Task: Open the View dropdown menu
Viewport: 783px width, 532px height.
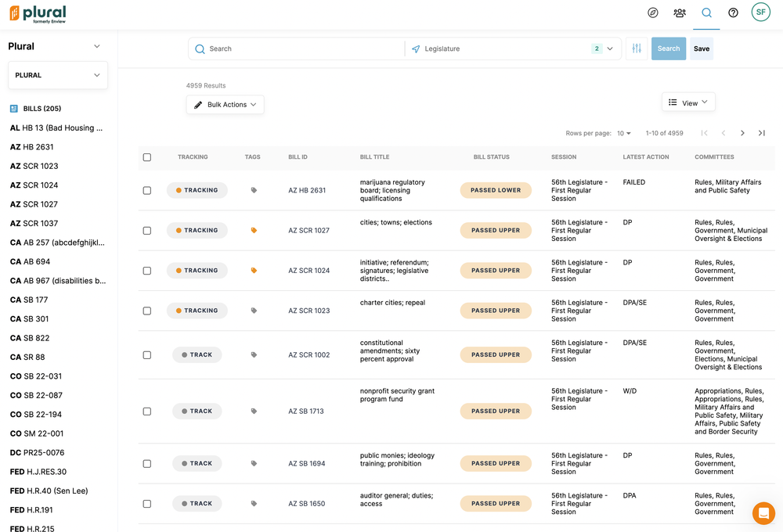Action: click(x=688, y=102)
